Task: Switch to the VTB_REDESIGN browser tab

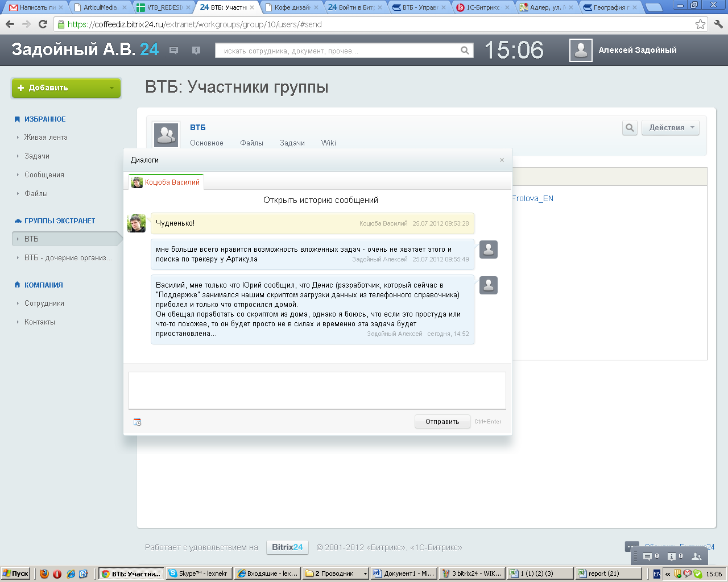Action: 164,7
